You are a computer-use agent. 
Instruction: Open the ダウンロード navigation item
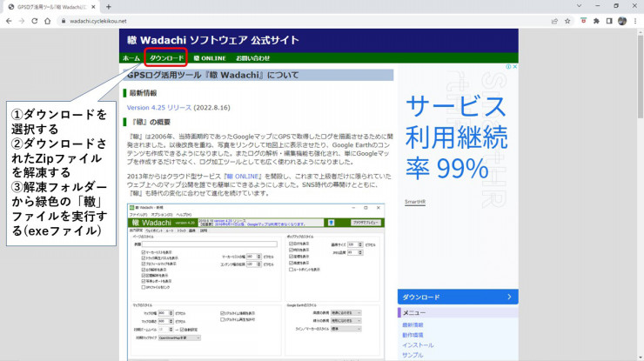pyautogui.click(x=166, y=58)
